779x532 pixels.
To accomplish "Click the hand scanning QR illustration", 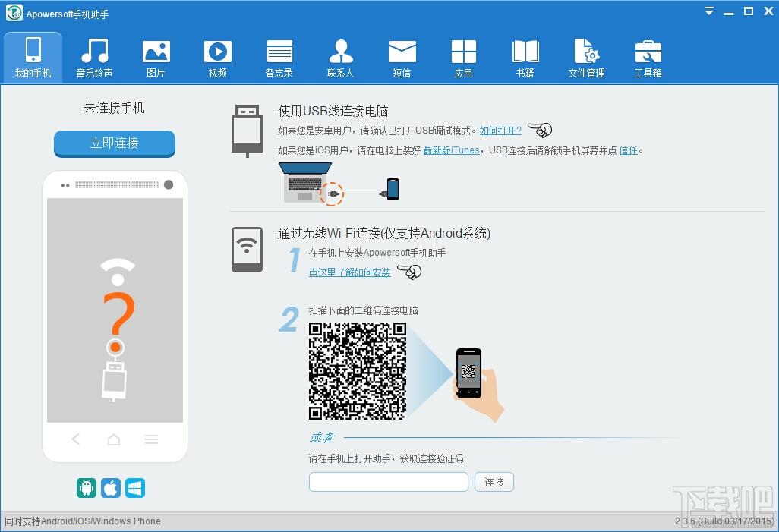I will (478, 384).
